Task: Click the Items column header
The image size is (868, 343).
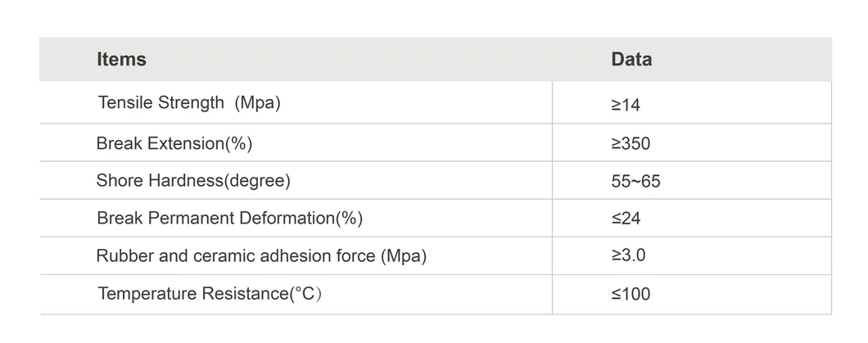Action: point(121,60)
